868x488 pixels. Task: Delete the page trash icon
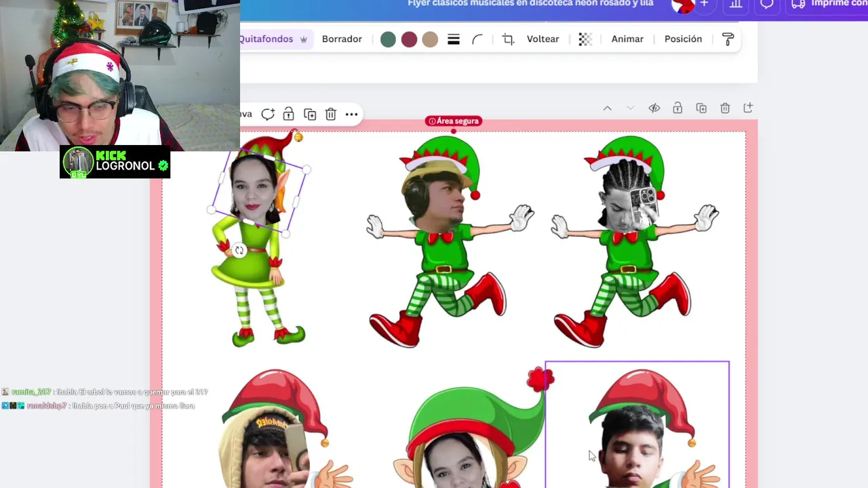pyautogui.click(x=725, y=108)
